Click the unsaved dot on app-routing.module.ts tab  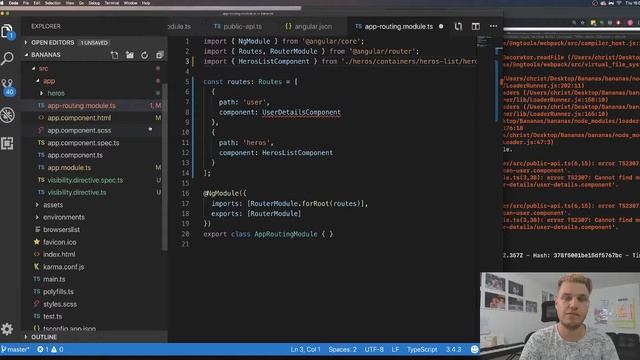441,27
